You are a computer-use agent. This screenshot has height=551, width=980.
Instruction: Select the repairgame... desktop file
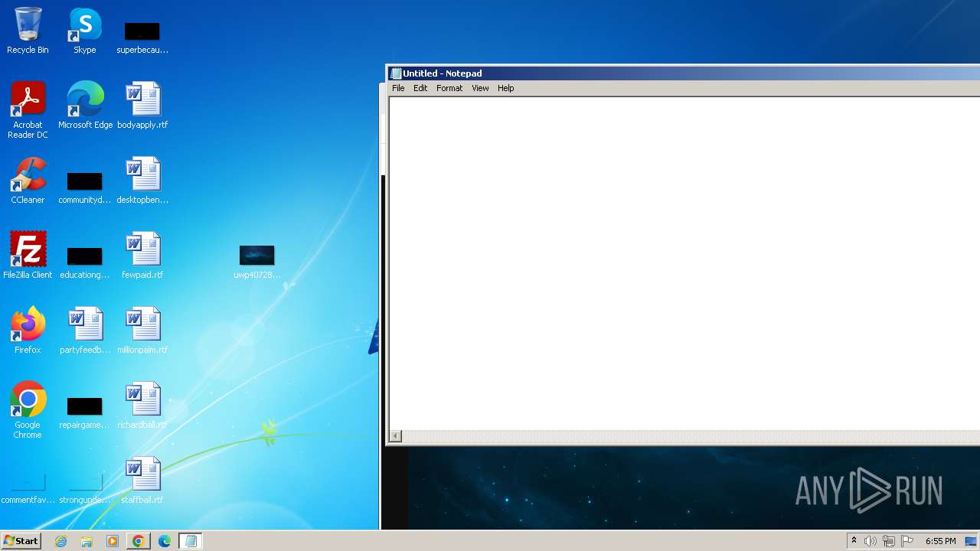coord(85,413)
